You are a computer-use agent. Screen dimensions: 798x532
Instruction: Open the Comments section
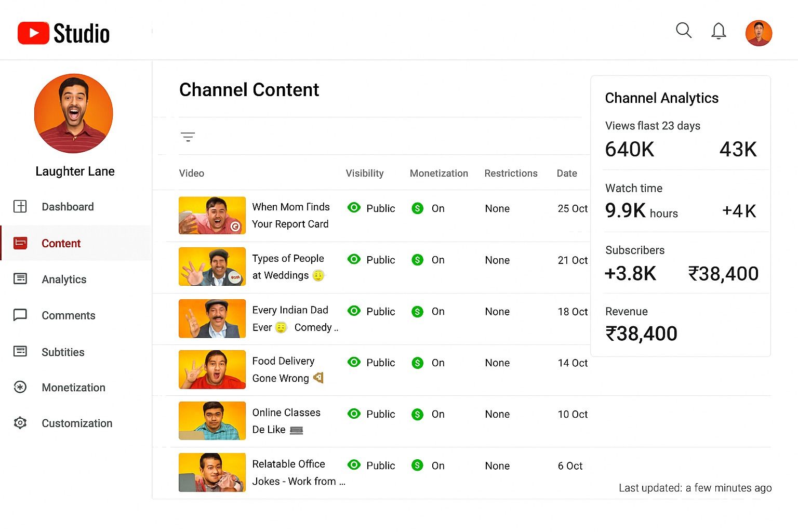pos(69,315)
